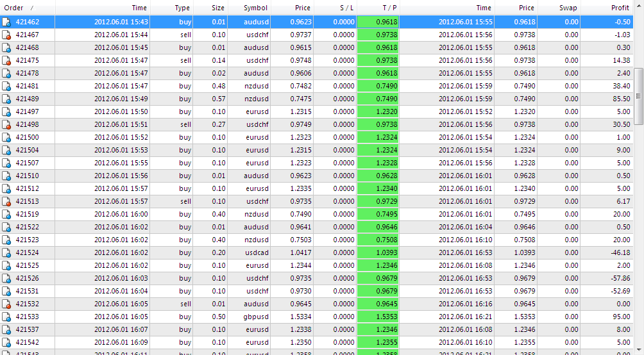Click open price 1.0417
This screenshot has height=355, width=644.
[x=301, y=253]
